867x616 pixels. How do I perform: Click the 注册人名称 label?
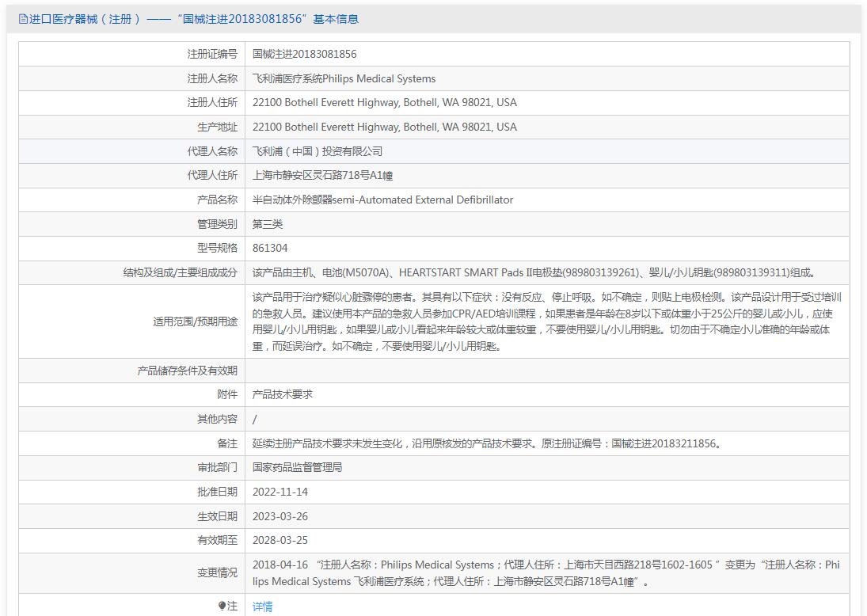211,78
